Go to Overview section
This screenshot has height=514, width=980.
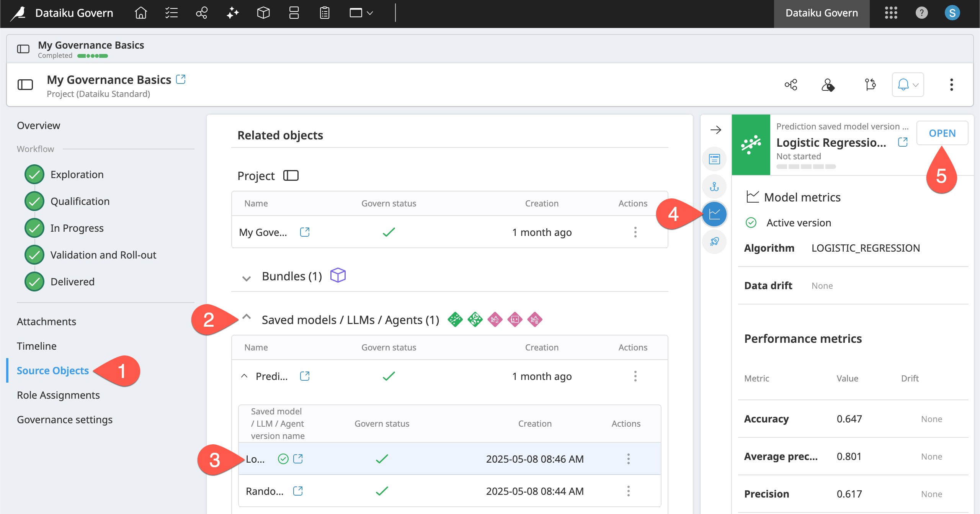(38, 125)
